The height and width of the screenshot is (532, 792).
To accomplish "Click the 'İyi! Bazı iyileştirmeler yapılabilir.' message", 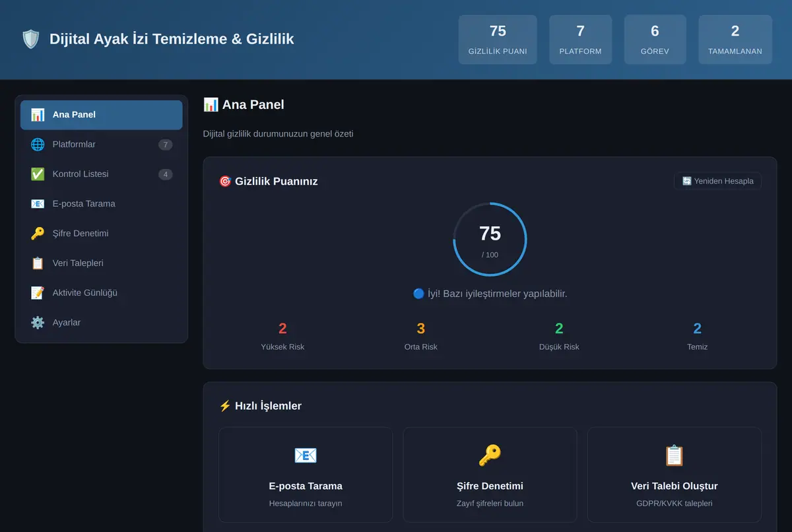I will [490, 294].
